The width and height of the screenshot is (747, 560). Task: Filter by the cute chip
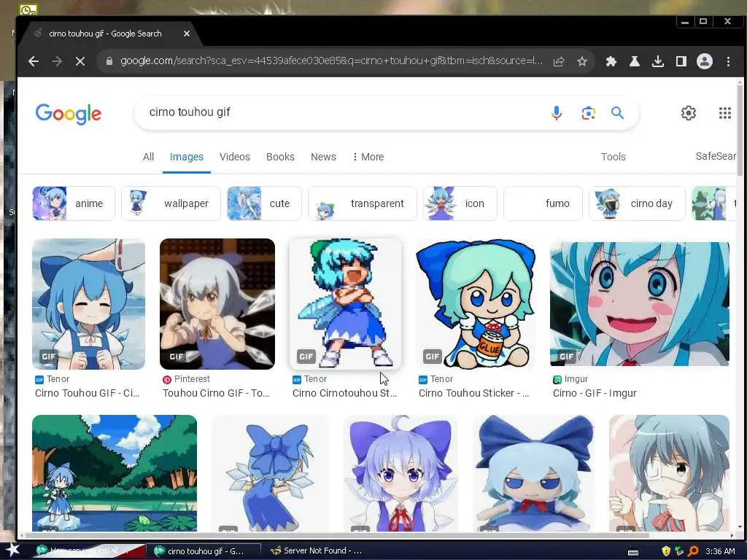[264, 203]
